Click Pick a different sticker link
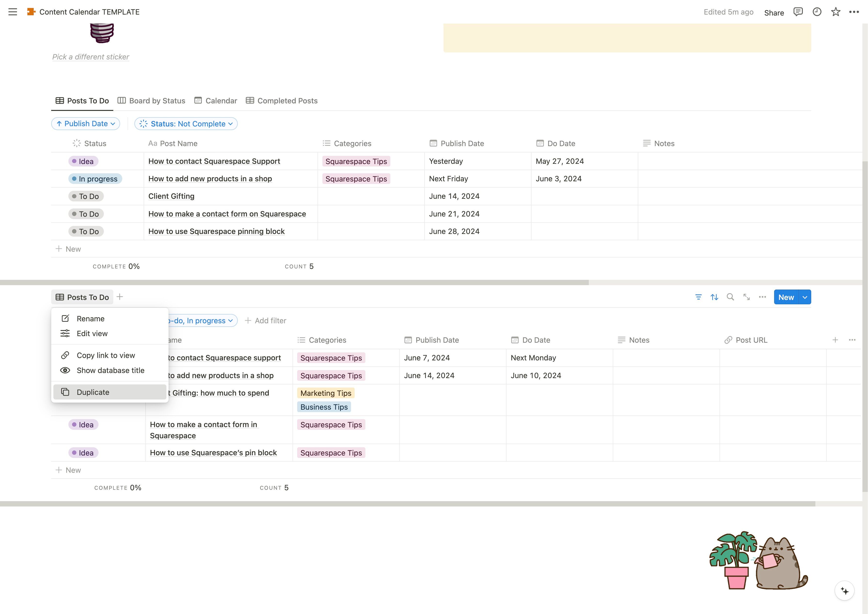Screen dimensions: 868x614 pos(90,57)
